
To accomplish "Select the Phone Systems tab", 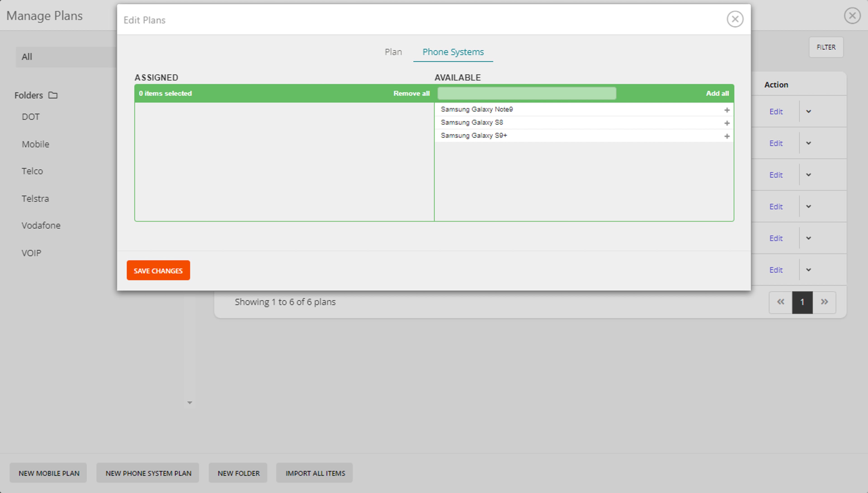I will (453, 52).
